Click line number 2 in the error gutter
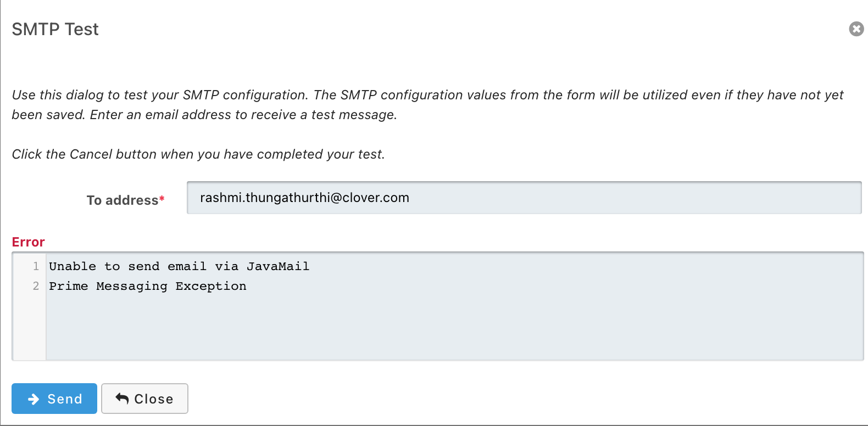The width and height of the screenshot is (868, 426). tap(36, 287)
